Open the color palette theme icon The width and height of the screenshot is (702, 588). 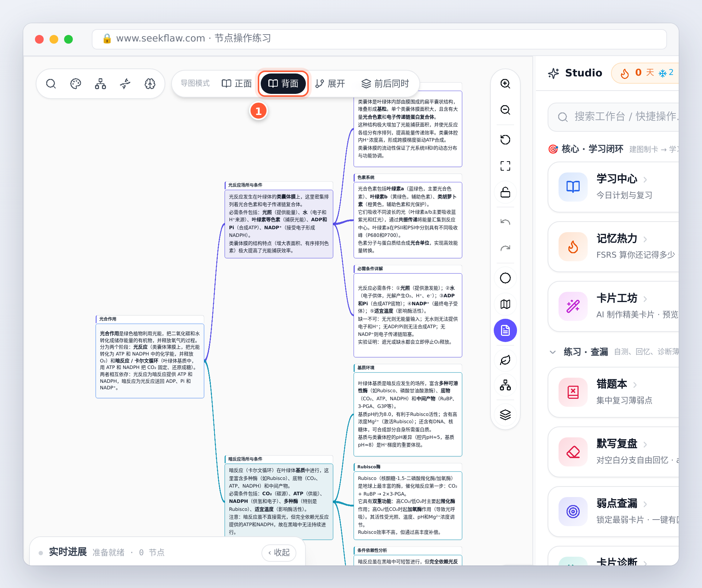coord(76,84)
